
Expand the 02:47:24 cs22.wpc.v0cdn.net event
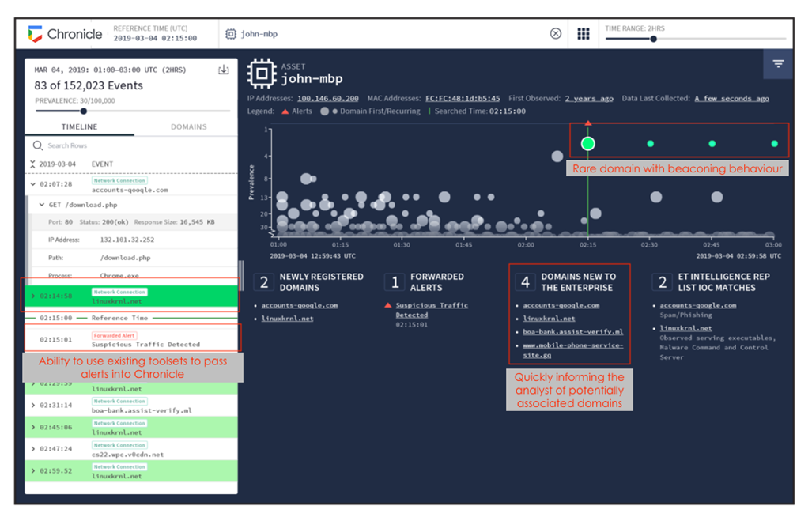coord(32,449)
